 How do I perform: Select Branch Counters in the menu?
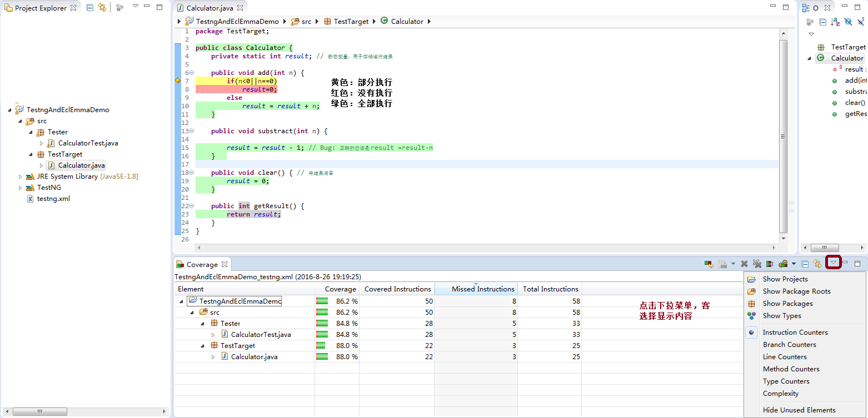(x=789, y=345)
